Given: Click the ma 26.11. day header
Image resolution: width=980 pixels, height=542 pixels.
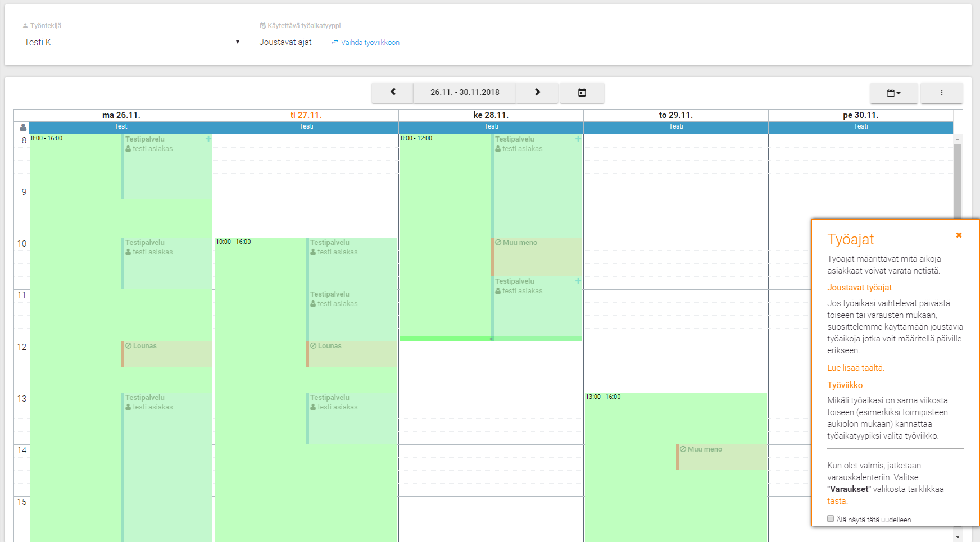Looking at the screenshot, I should (x=121, y=115).
